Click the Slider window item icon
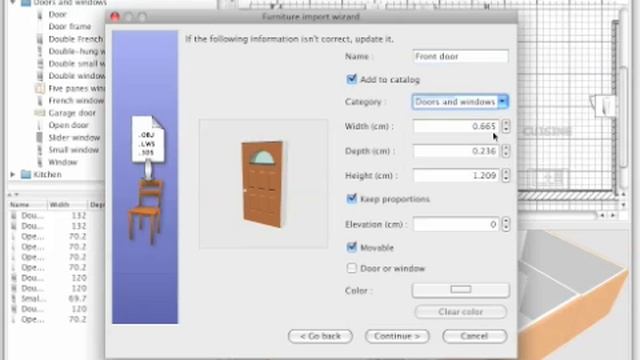The height and width of the screenshot is (360, 640). coord(40,138)
